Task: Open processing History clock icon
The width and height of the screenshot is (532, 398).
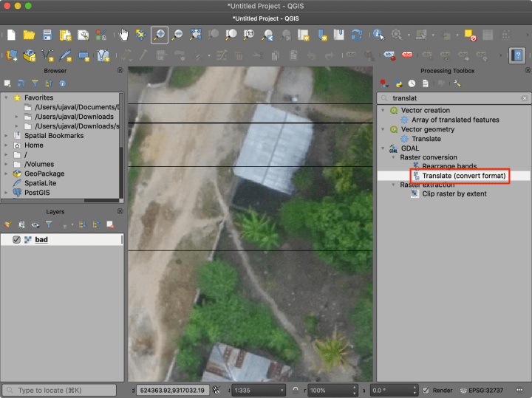Action: click(412, 83)
